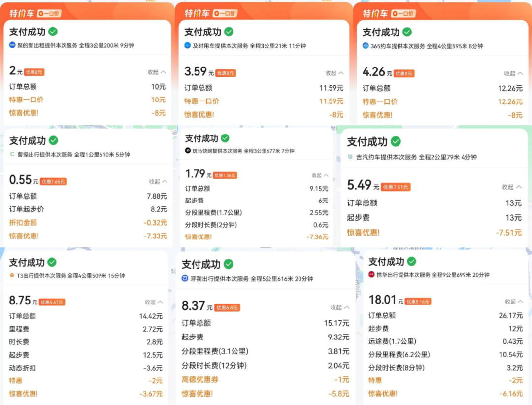
Task: Collapse the 曹操出行 0.55元 fare breakdown
Action: [x=158, y=181]
